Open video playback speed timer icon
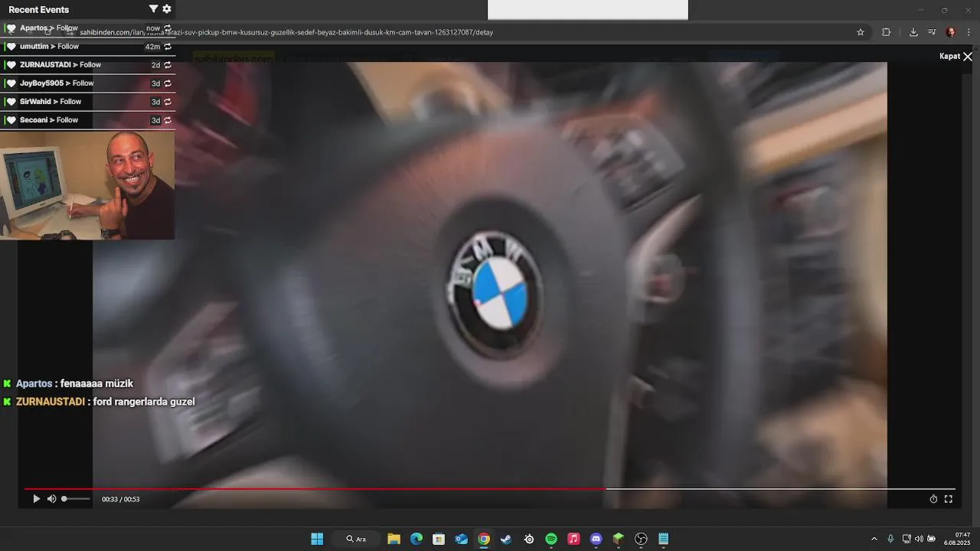This screenshot has width=980, height=551. (x=933, y=499)
